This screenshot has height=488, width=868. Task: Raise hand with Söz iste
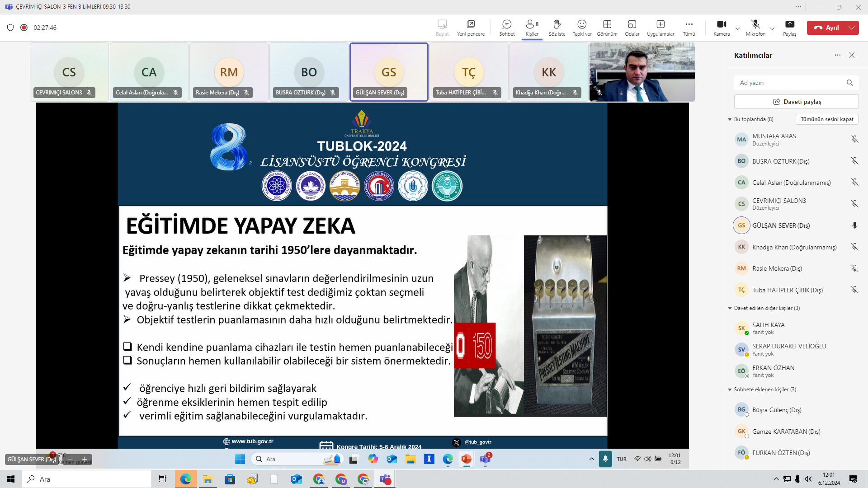click(557, 28)
